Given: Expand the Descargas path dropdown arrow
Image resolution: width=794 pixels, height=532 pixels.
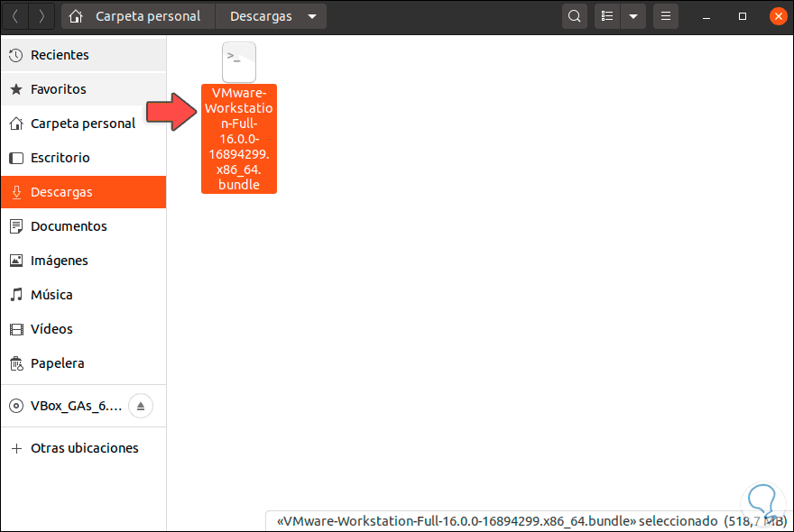Looking at the screenshot, I should (312, 17).
